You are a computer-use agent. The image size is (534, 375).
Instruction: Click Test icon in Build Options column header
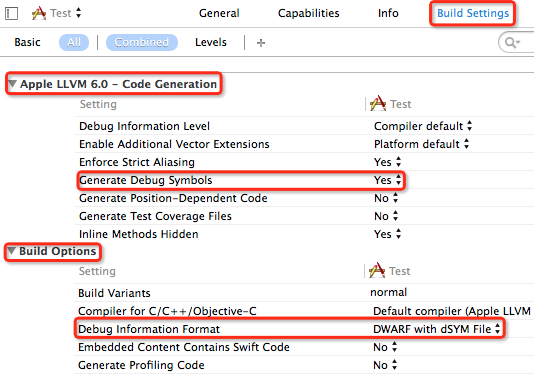pyautogui.click(x=377, y=270)
